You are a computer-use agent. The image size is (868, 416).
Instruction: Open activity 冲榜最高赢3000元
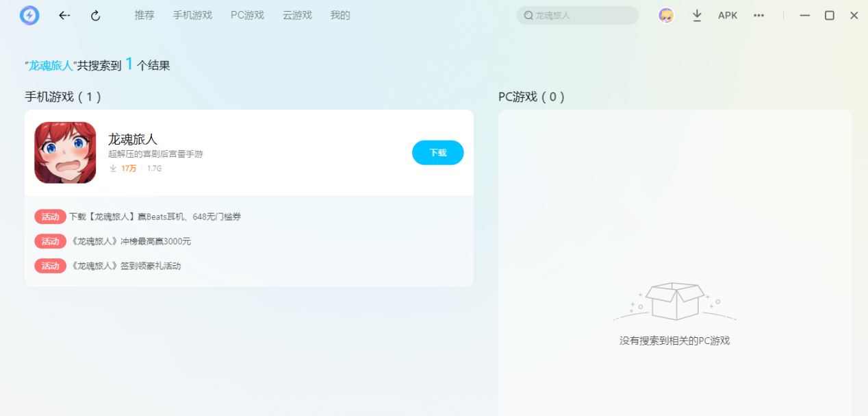[x=131, y=241]
